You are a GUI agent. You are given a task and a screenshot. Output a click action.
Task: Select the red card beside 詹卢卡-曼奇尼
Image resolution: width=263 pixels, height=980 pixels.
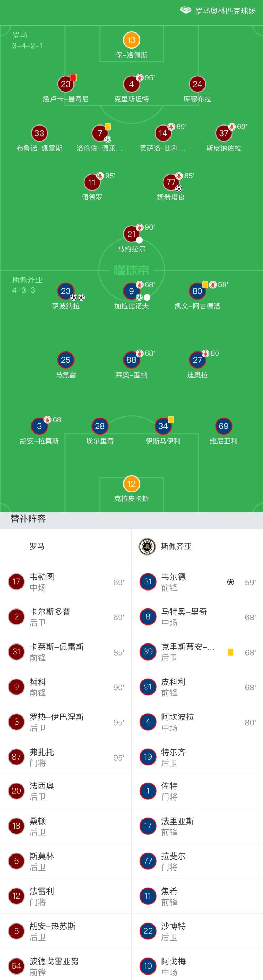[73, 78]
